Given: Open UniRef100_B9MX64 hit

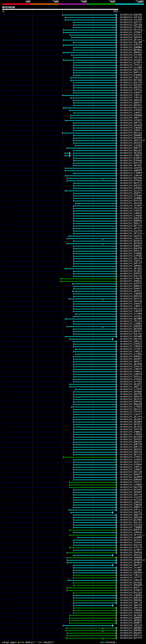Looking at the screenshot, I should 131,573.
